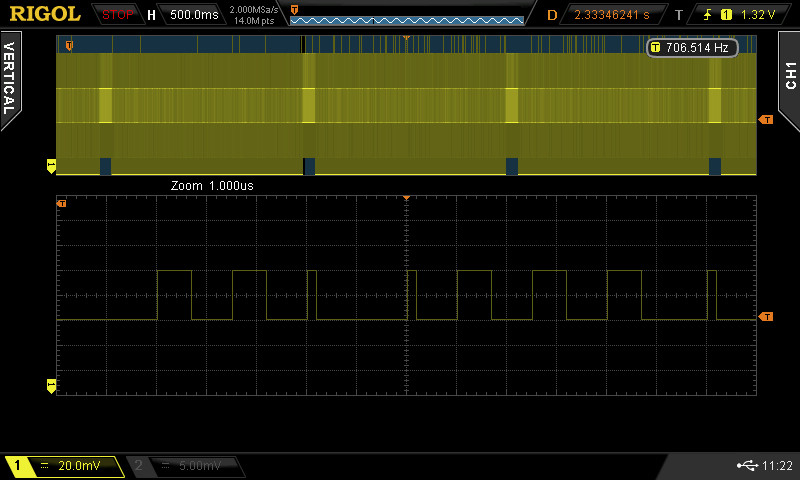The height and width of the screenshot is (480, 800).
Task: Click the red STOP run status indicator
Action: pyautogui.click(x=118, y=15)
